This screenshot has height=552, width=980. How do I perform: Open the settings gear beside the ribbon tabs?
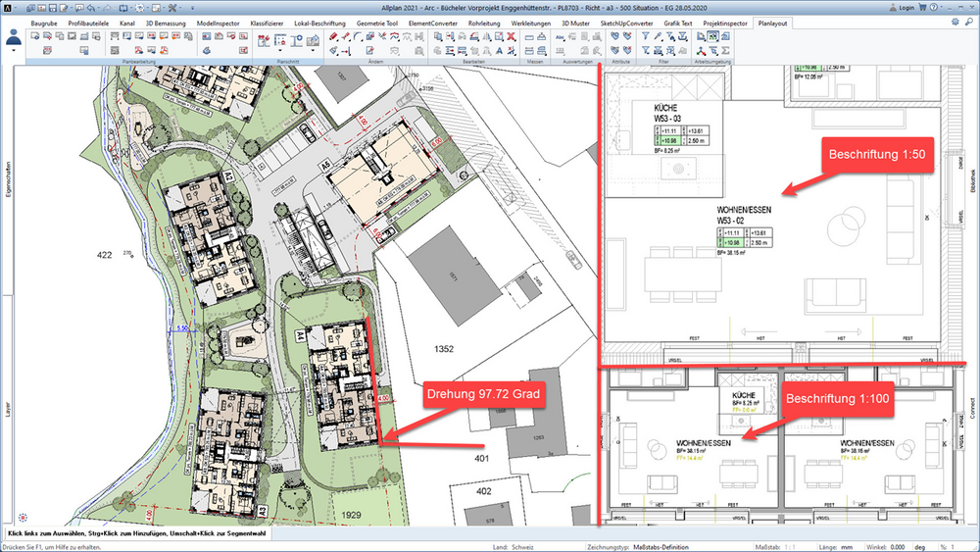point(955,22)
